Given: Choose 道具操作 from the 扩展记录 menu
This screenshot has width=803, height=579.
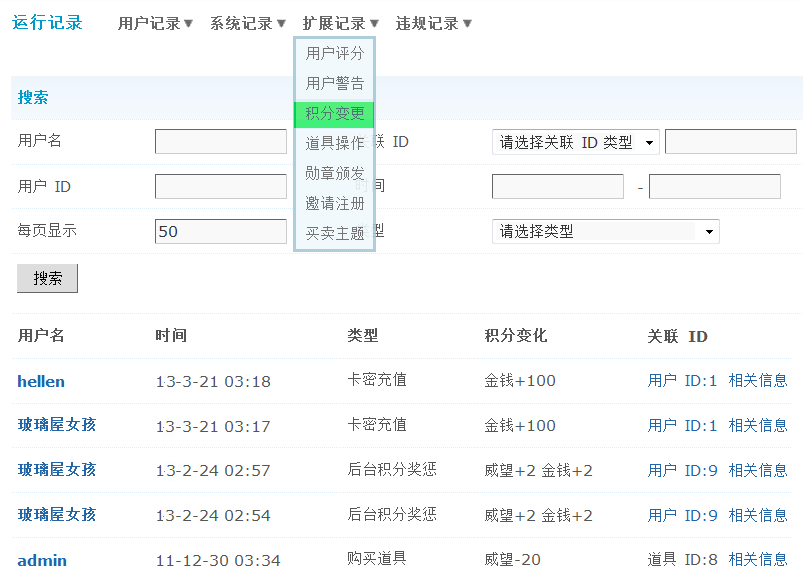Looking at the screenshot, I should tap(333, 144).
